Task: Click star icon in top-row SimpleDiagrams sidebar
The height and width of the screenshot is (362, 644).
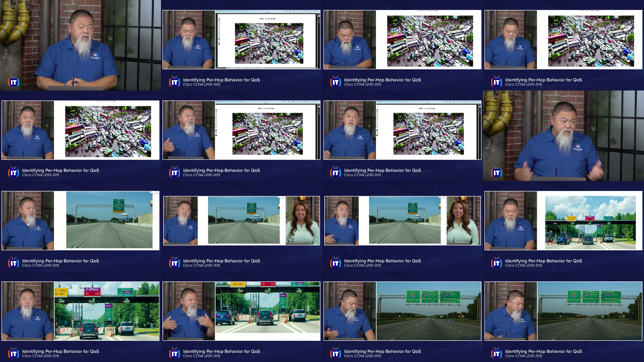Action: [319, 20]
